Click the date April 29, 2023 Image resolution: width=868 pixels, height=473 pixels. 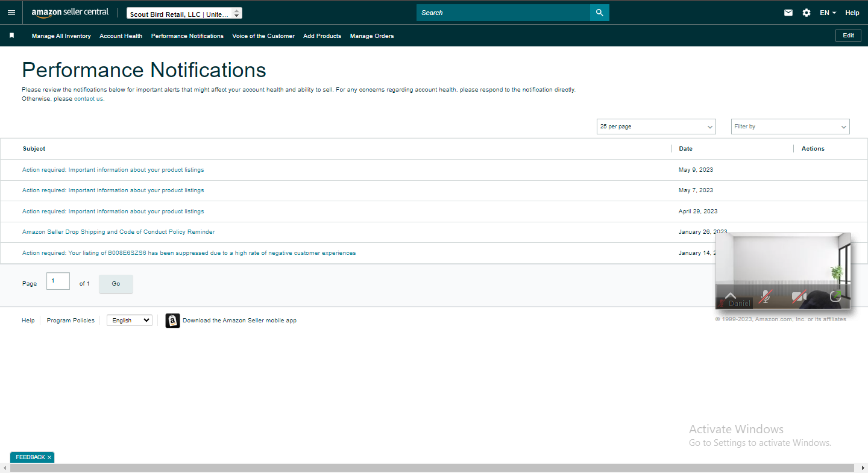tap(698, 211)
